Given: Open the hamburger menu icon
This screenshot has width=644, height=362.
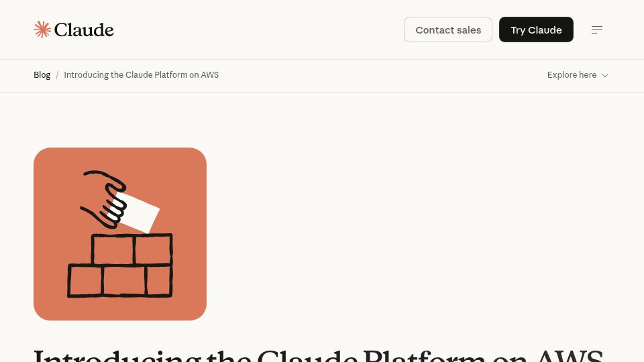Looking at the screenshot, I should click(597, 29).
